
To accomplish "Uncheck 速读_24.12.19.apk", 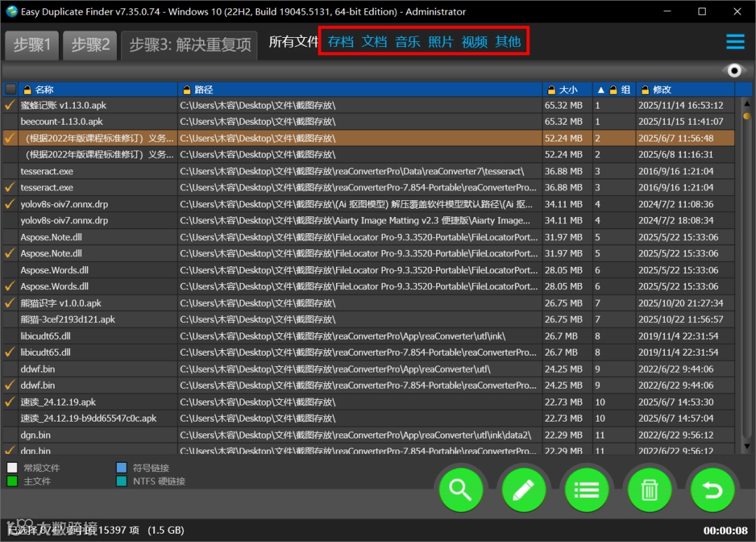I will click(x=10, y=402).
